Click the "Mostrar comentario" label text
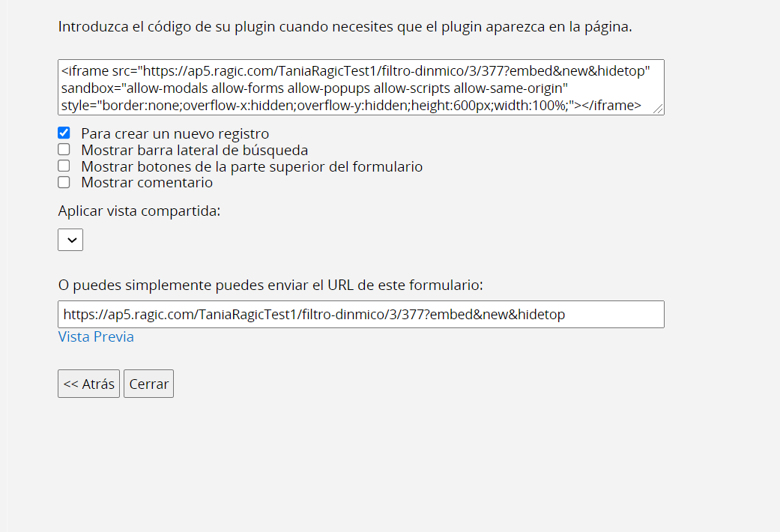 tap(147, 183)
